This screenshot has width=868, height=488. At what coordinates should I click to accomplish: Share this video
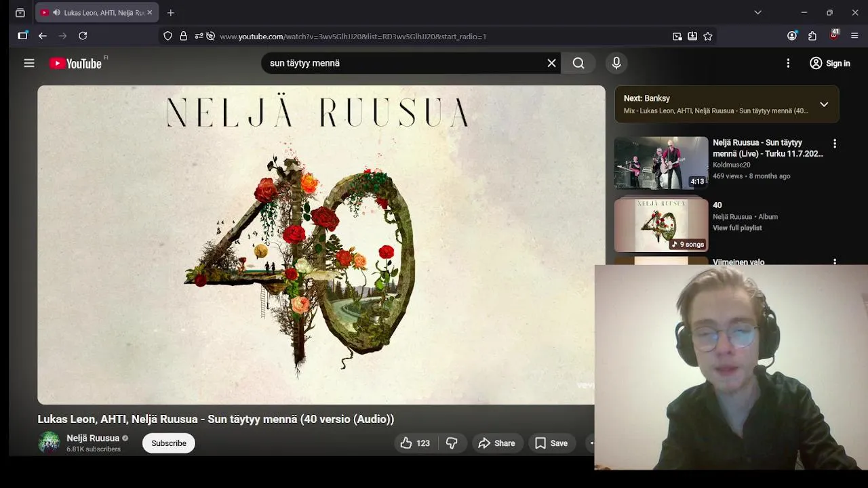[x=497, y=443]
